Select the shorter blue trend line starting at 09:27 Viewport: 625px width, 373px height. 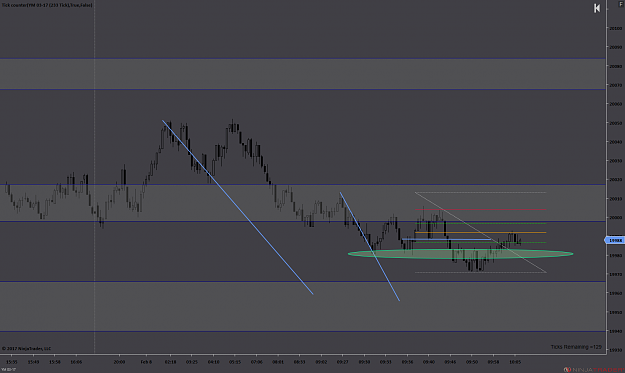pos(369,246)
